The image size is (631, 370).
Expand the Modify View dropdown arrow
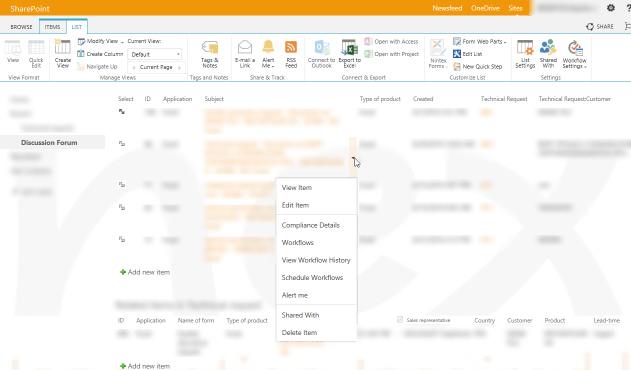pos(122,42)
